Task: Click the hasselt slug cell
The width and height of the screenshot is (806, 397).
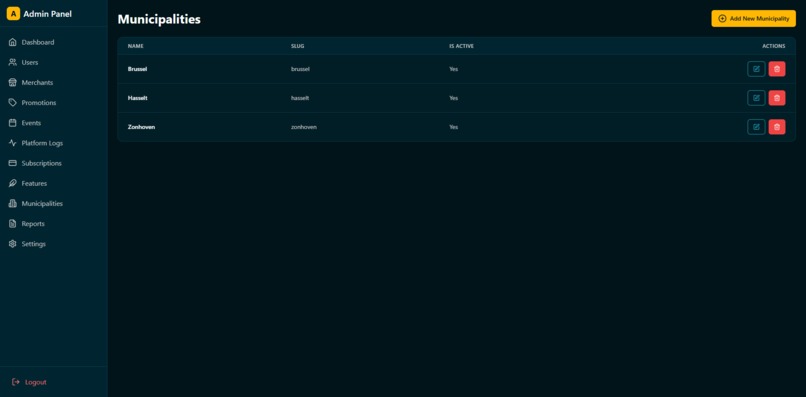Action: tap(300, 98)
